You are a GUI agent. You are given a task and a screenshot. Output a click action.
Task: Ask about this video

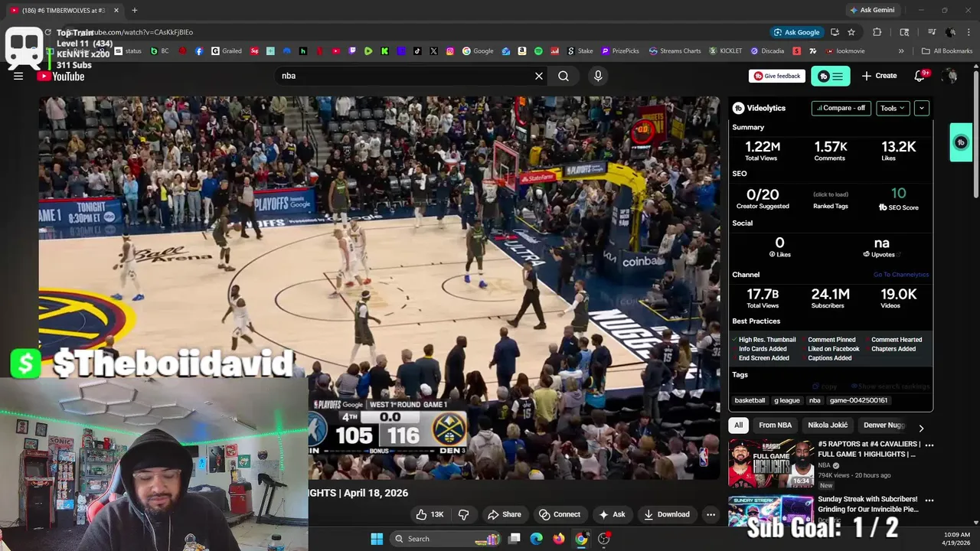coord(612,514)
